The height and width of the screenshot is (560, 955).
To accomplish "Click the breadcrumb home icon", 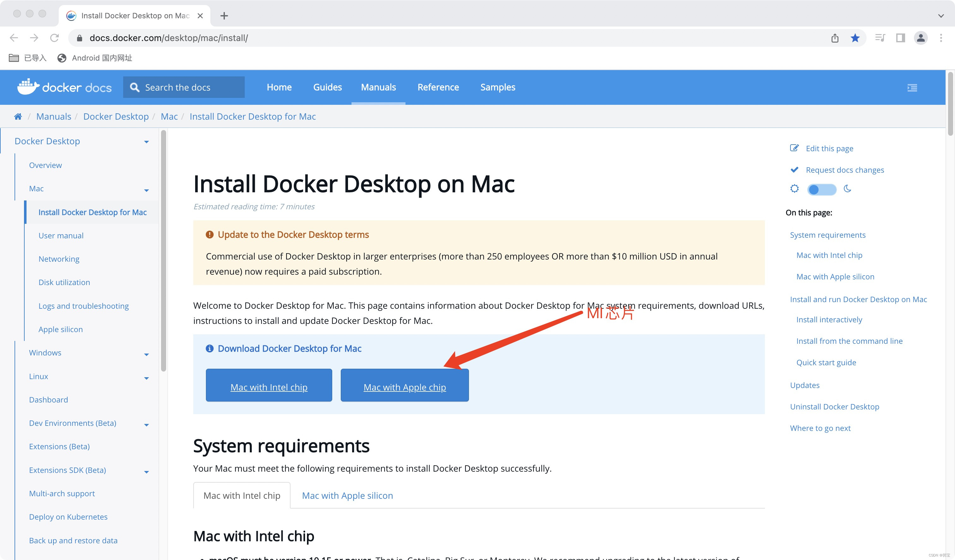I will [18, 116].
